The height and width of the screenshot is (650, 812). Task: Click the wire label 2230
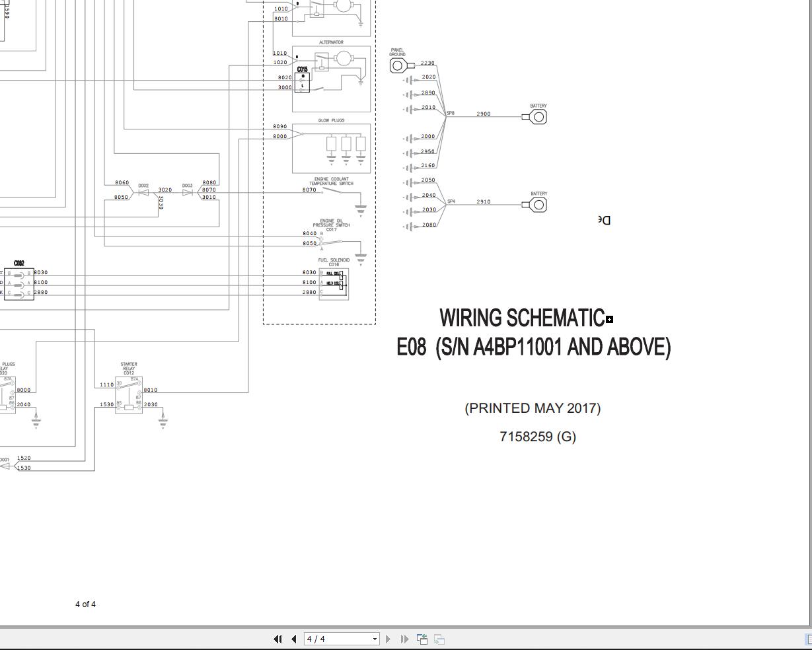click(427, 63)
